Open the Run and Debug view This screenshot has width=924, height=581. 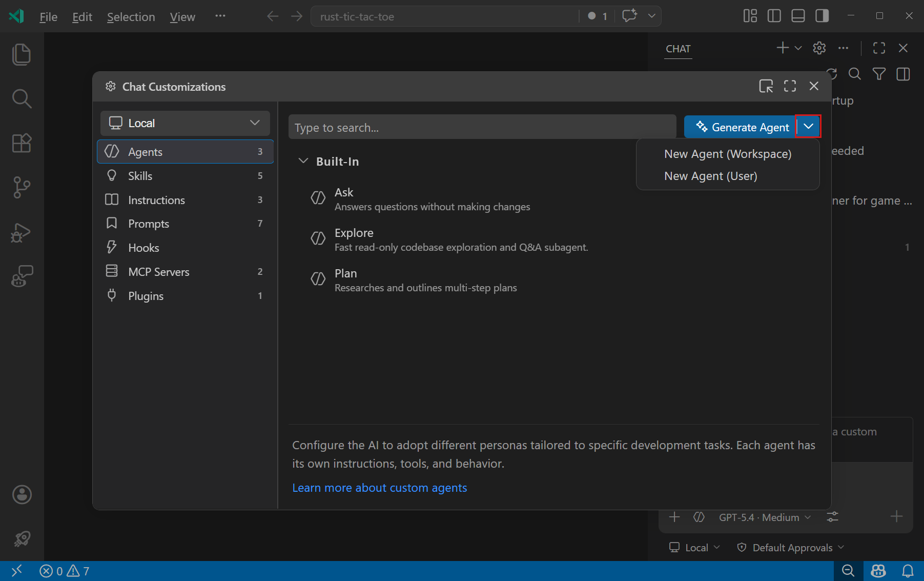[21, 232]
